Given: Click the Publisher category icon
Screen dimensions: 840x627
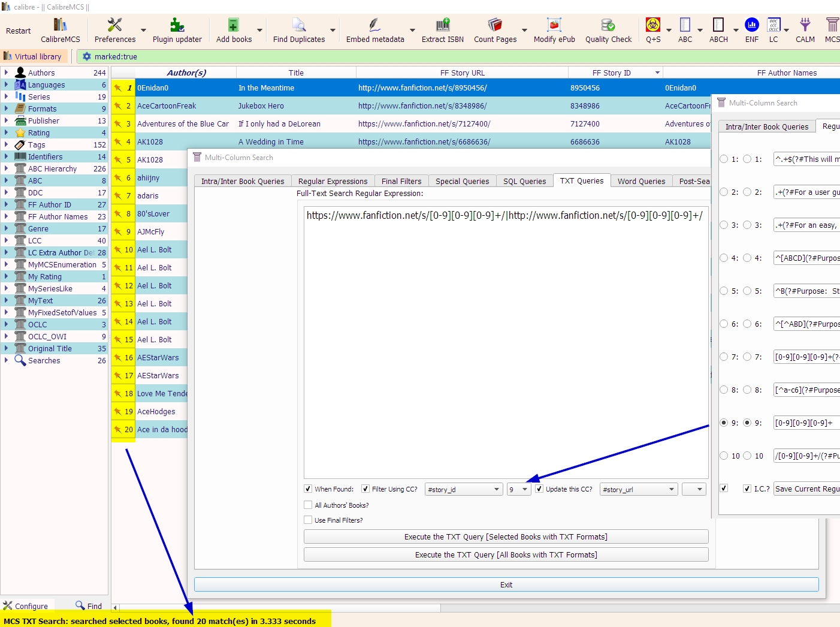Looking at the screenshot, I should pos(20,120).
